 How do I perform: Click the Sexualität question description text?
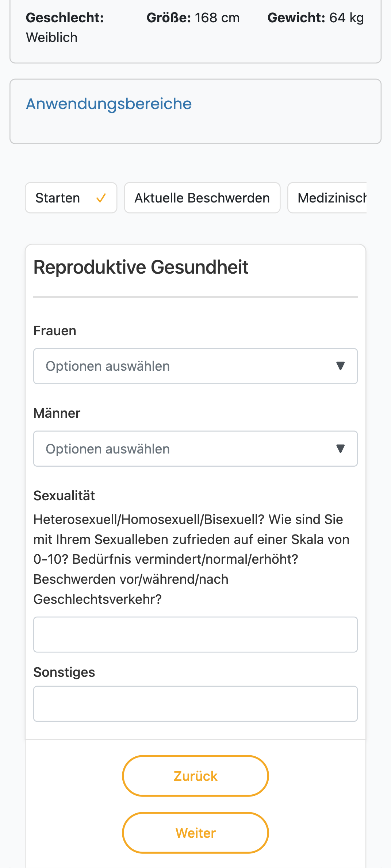tap(191, 559)
